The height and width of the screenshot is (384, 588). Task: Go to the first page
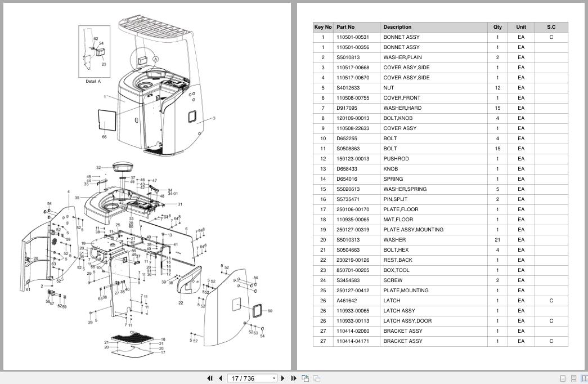point(210,378)
